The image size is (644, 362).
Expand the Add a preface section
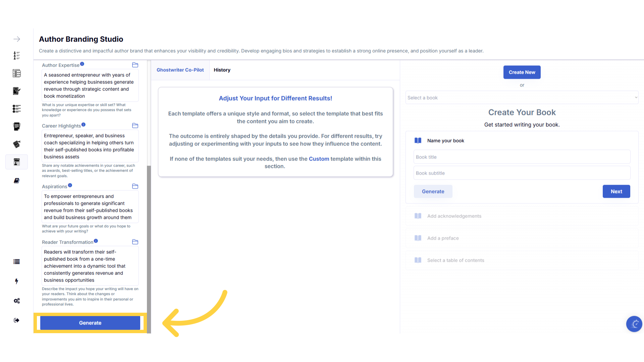pyautogui.click(x=443, y=238)
